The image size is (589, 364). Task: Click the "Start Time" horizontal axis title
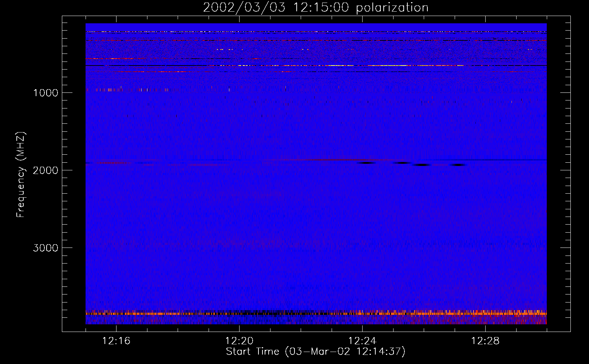click(x=252, y=352)
